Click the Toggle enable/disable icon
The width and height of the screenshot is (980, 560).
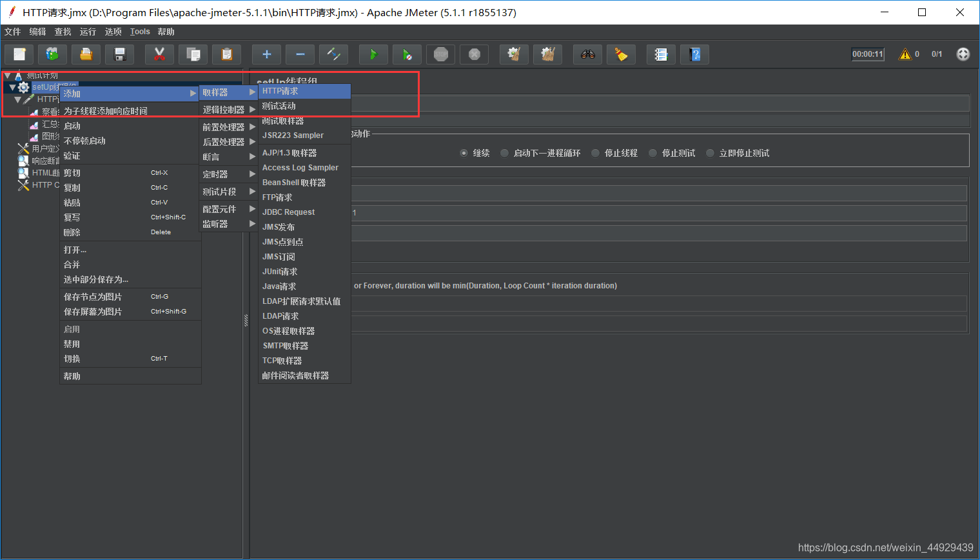click(334, 54)
